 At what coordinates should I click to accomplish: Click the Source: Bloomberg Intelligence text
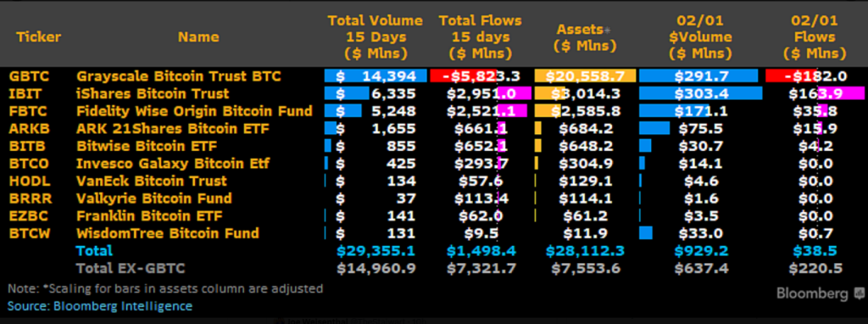click(100, 305)
